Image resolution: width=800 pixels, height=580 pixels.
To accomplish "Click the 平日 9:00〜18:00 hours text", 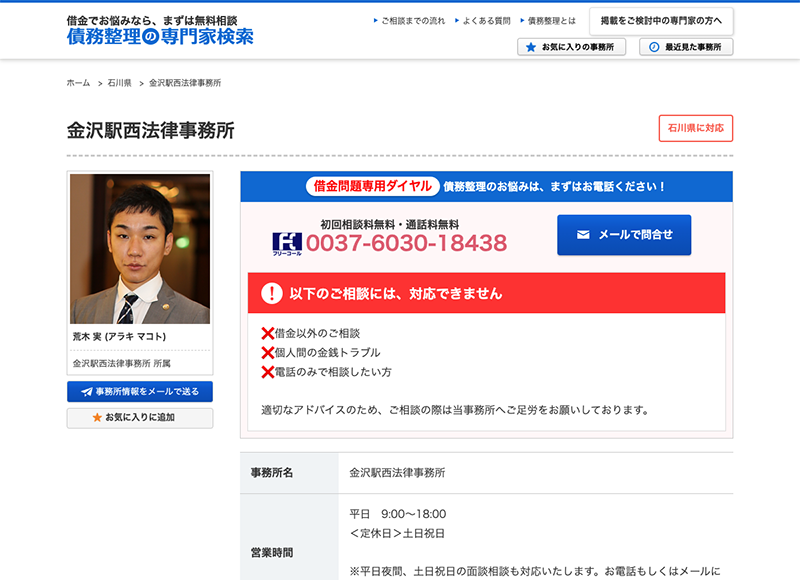I will pos(397,514).
